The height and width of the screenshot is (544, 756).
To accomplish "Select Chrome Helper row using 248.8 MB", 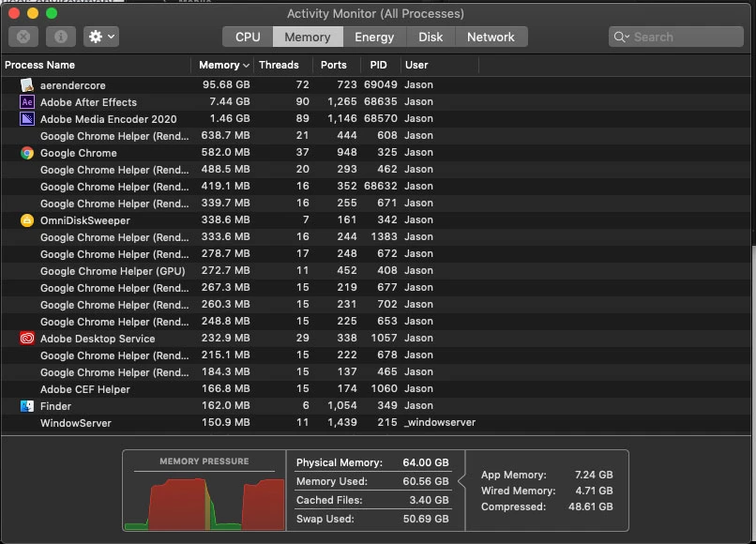I will click(x=376, y=322).
